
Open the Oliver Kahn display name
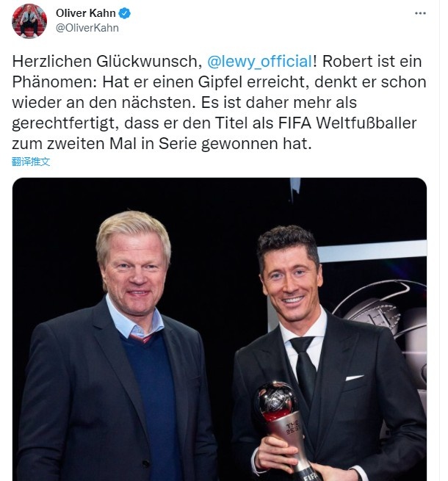pos(86,13)
